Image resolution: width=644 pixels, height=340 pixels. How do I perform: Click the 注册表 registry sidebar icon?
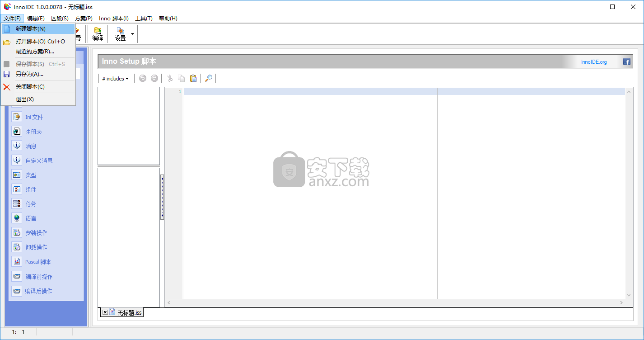(x=17, y=131)
